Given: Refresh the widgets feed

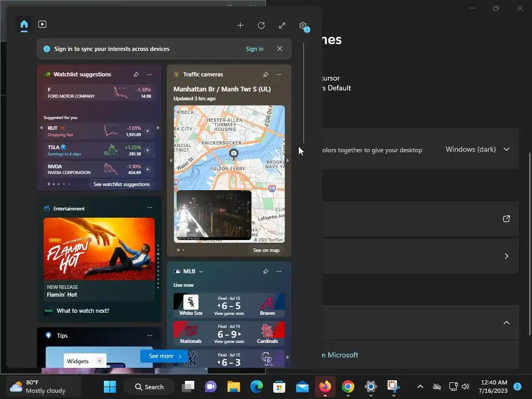Looking at the screenshot, I should click(x=261, y=25).
